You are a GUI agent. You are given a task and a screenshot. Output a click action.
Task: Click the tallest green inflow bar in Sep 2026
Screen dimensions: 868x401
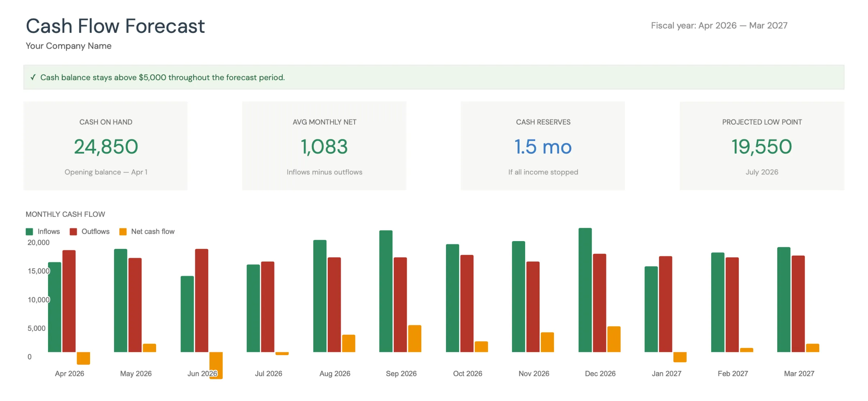(385, 289)
